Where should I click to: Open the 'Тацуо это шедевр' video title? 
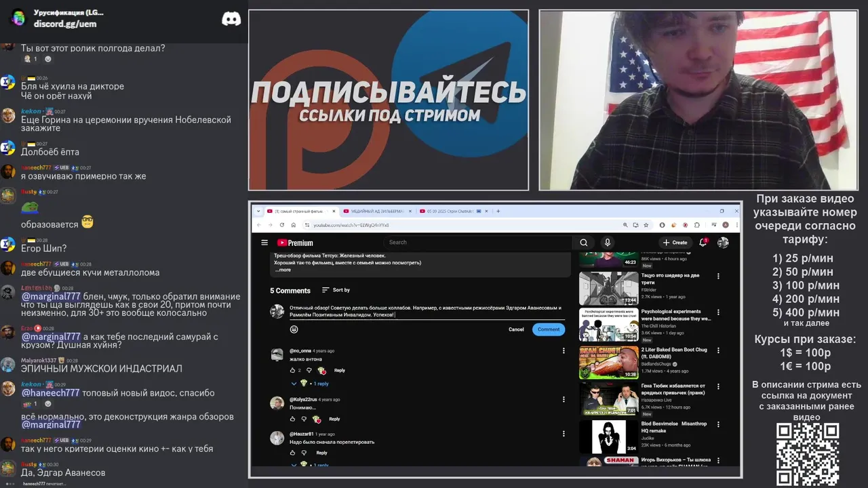click(x=670, y=279)
